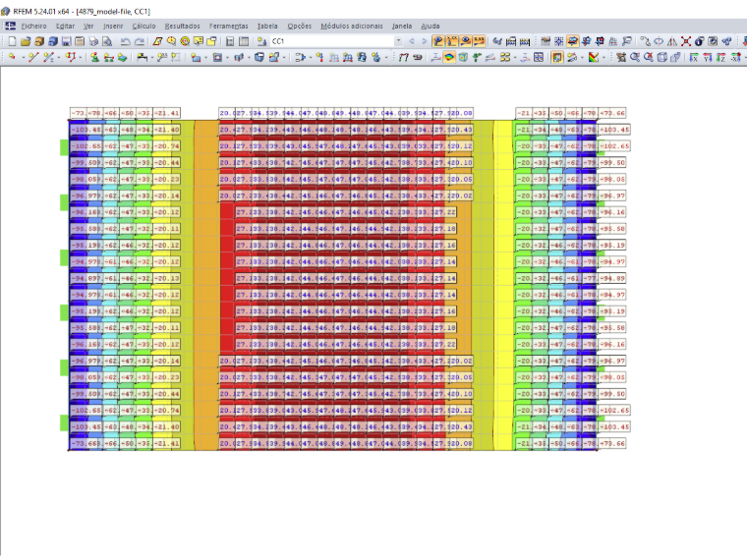The height and width of the screenshot is (560, 747).
Task: Open a file with the folder icon
Action: [26, 41]
